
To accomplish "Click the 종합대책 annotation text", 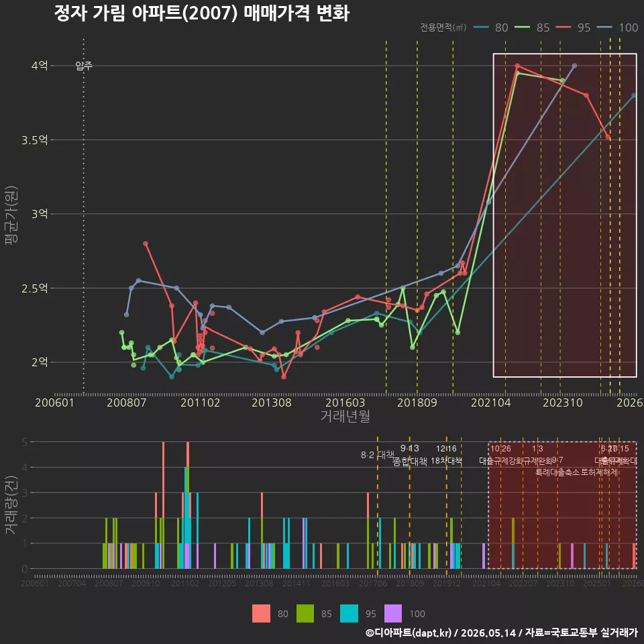I will pos(410,462).
